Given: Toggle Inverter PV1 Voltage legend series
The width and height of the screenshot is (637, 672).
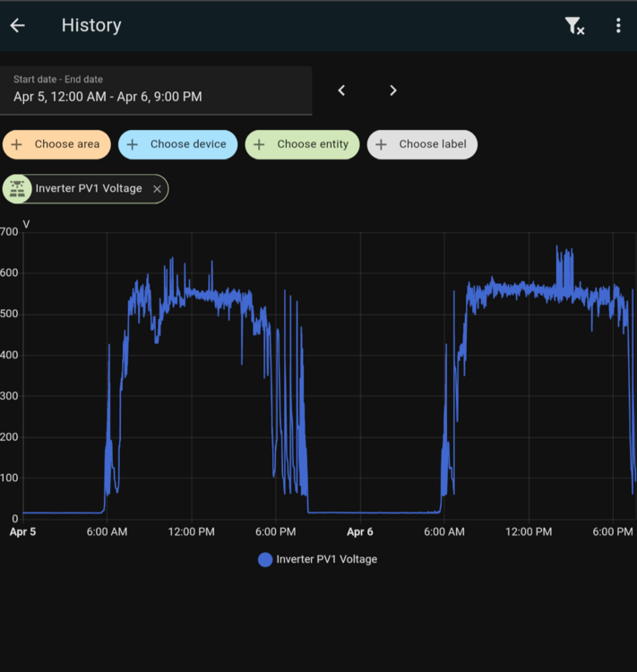Looking at the screenshot, I should [326, 559].
